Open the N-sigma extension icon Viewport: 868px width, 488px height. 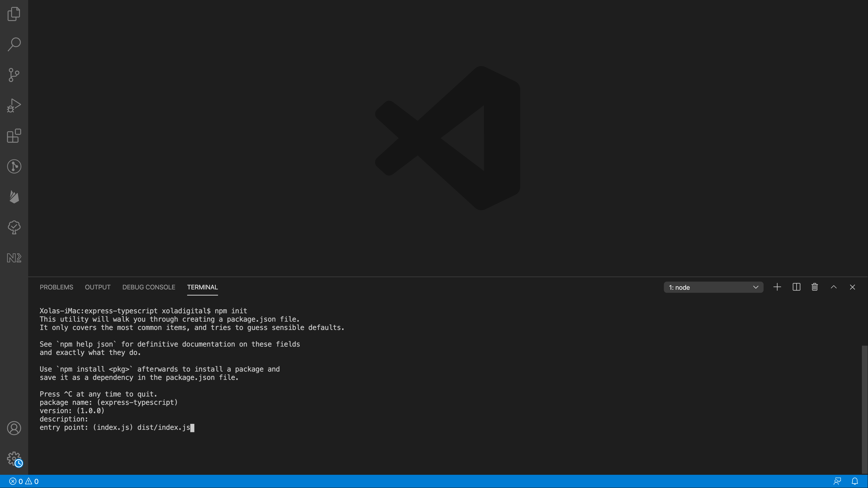pos(14,258)
